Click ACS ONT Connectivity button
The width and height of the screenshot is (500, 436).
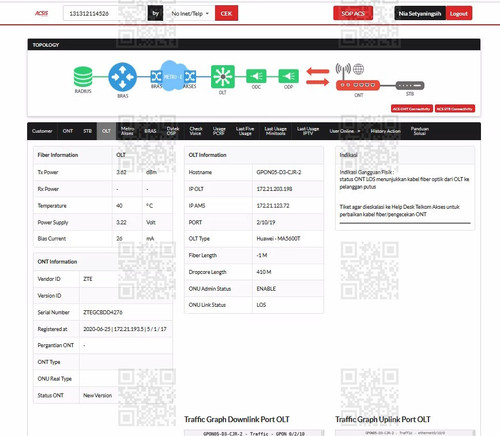[412, 109]
